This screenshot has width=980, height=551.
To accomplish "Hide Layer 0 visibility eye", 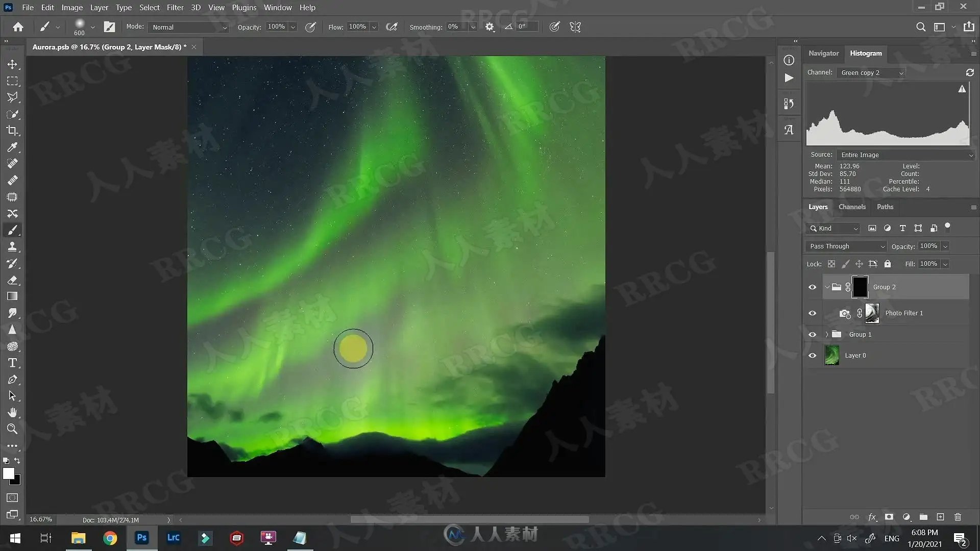I will pos(812,356).
